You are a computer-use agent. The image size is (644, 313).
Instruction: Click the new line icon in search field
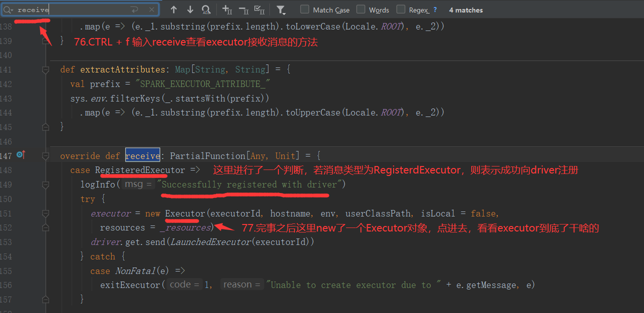pyautogui.click(x=134, y=9)
